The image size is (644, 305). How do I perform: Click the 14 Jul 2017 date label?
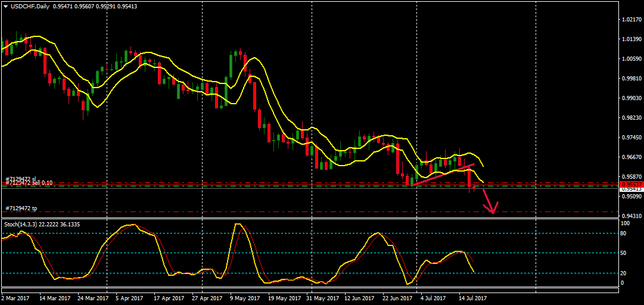coord(473,298)
